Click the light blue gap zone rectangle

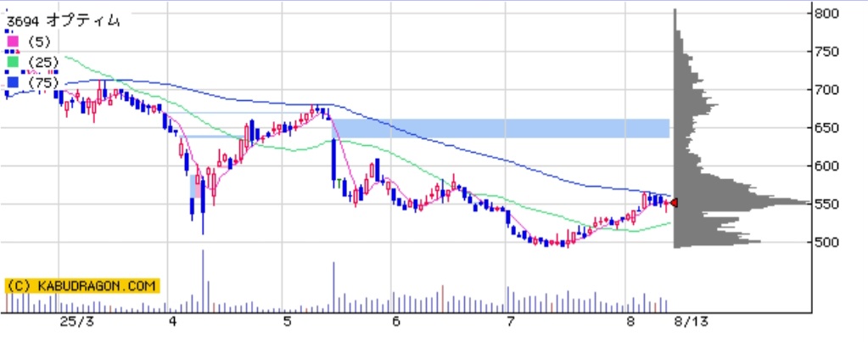click(501, 128)
